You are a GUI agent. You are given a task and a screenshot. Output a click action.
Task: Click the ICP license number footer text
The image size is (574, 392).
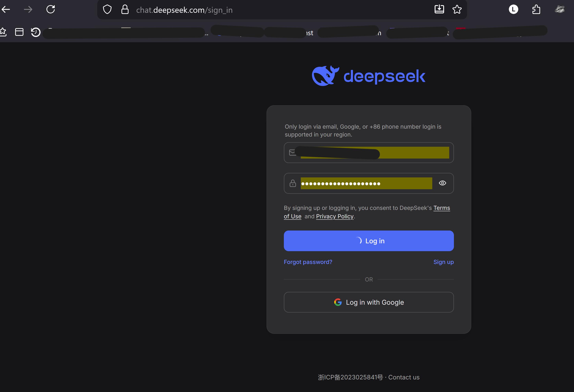point(350,377)
